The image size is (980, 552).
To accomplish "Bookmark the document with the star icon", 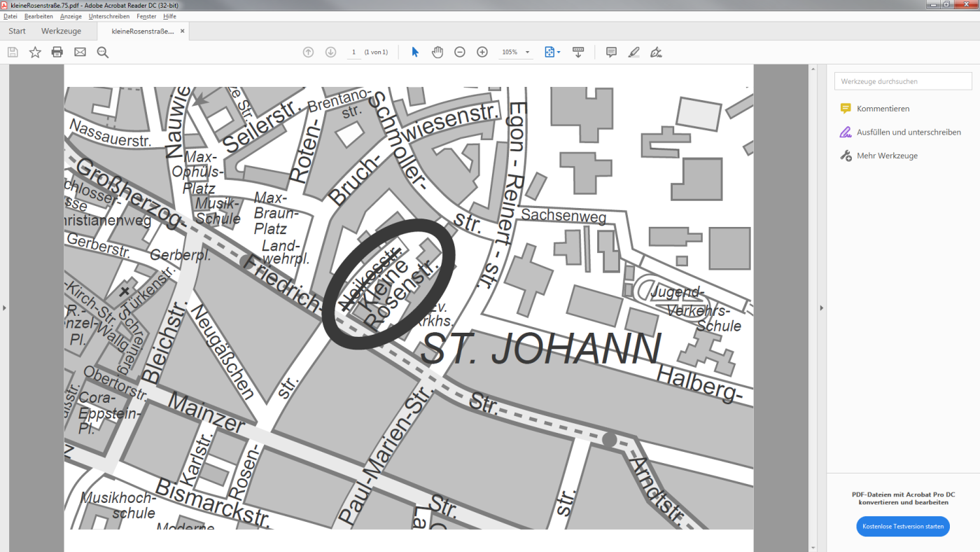I will point(35,52).
